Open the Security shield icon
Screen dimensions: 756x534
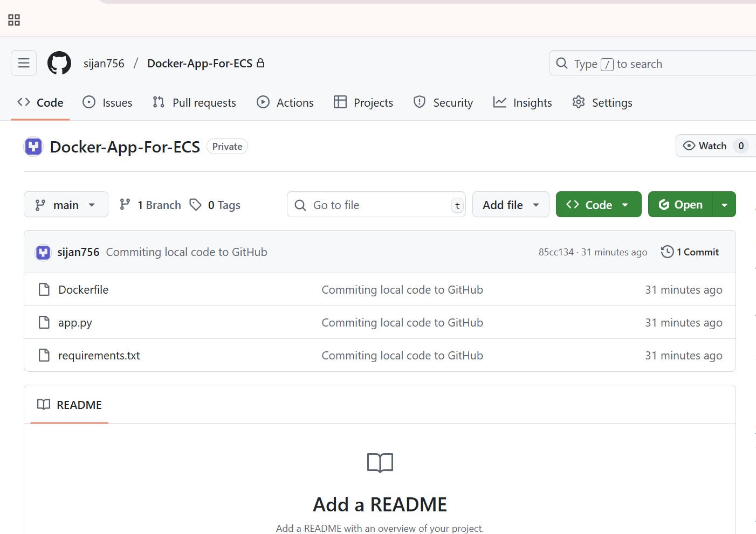pyautogui.click(x=419, y=102)
